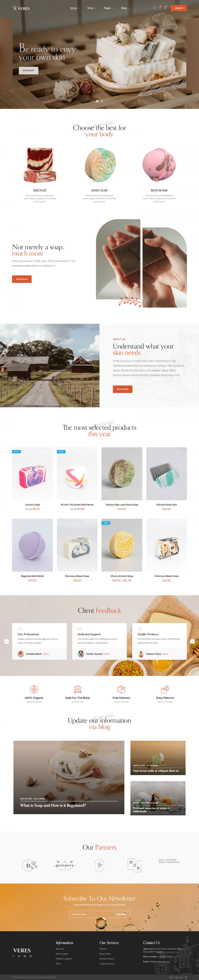
Task: Select the second hero slider dot
Action: pos(102,101)
